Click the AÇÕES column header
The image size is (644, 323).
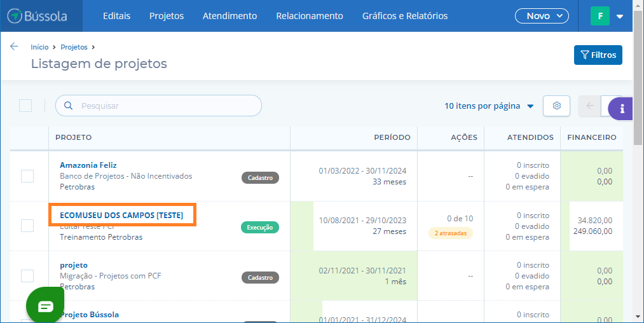pos(464,138)
